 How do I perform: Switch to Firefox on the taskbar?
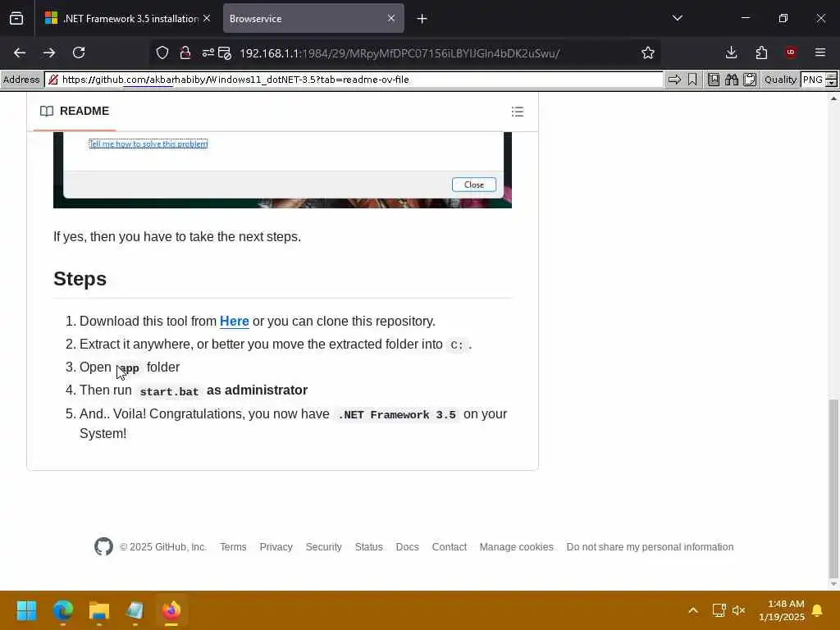171,610
